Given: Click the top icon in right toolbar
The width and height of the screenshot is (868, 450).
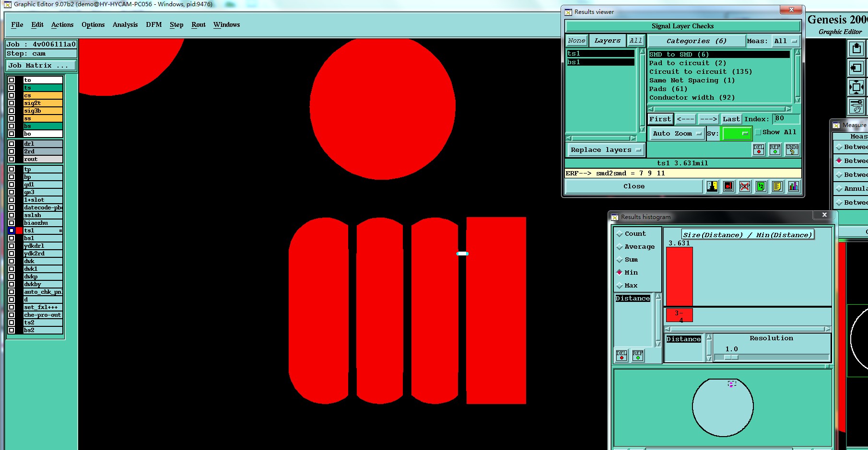Looking at the screenshot, I should tap(856, 49).
